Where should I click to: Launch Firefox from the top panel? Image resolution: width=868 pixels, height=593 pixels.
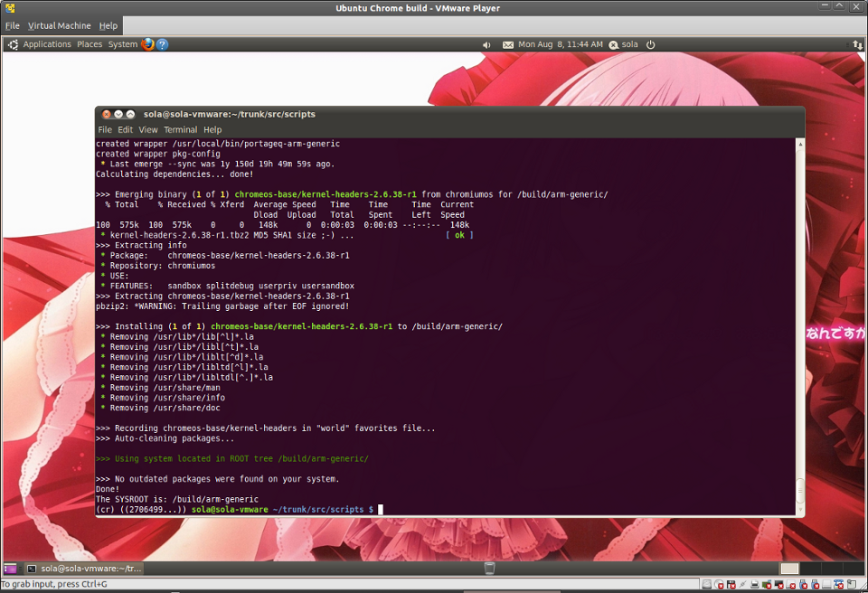[147, 44]
